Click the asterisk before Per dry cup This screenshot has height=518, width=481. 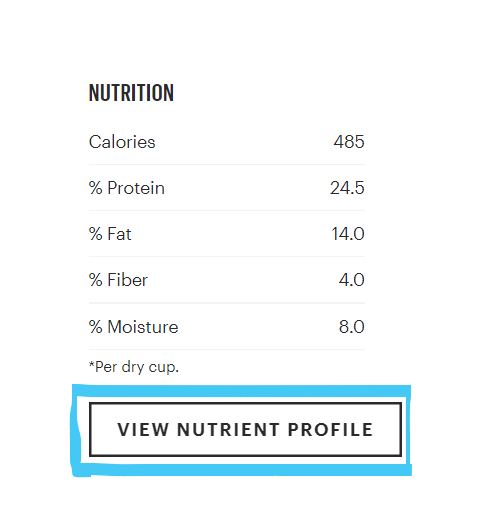click(x=91, y=364)
